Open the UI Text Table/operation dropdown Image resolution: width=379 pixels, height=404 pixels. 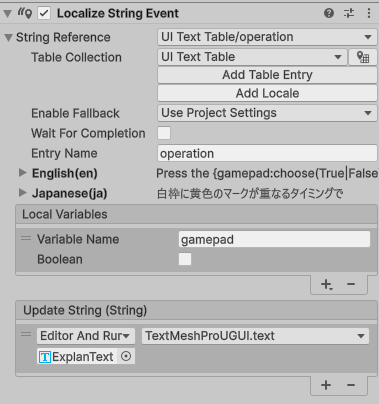267,37
